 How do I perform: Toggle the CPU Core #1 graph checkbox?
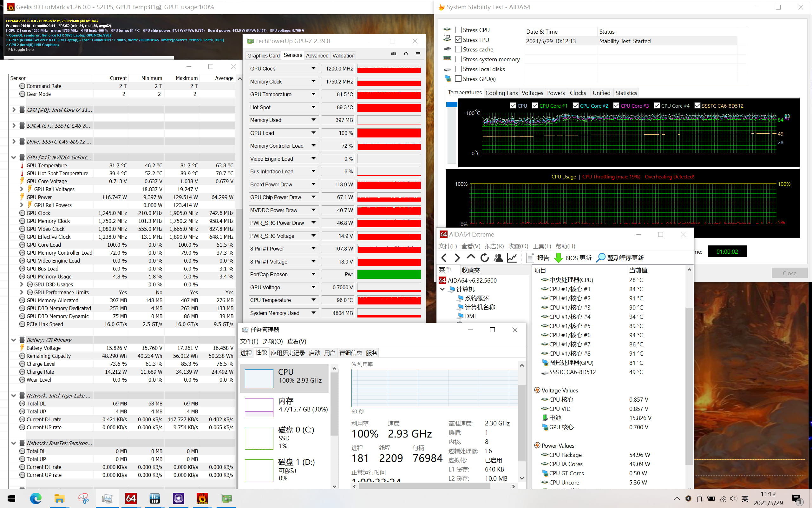tap(535, 105)
